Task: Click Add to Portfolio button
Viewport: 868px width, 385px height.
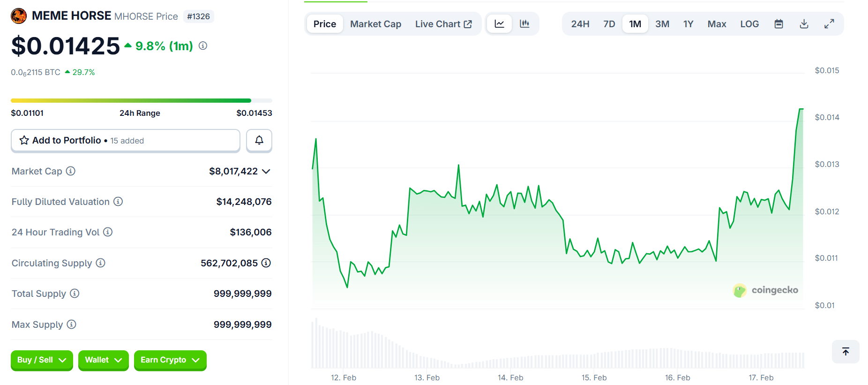Action: (125, 141)
